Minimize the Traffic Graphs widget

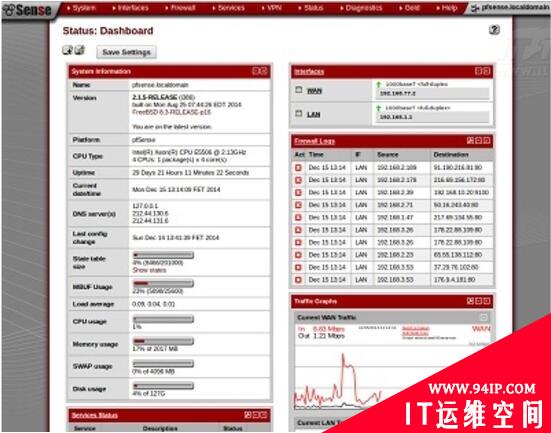(478, 301)
